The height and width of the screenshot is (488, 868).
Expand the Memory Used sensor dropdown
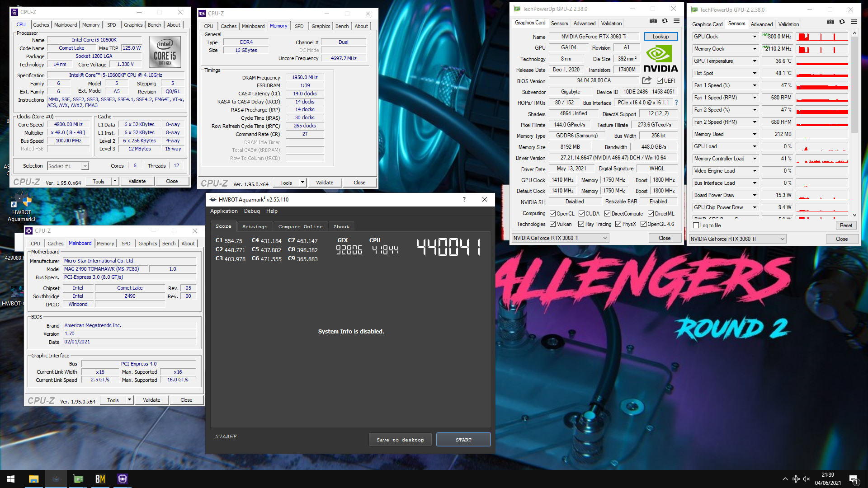pyautogui.click(x=754, y=134)
